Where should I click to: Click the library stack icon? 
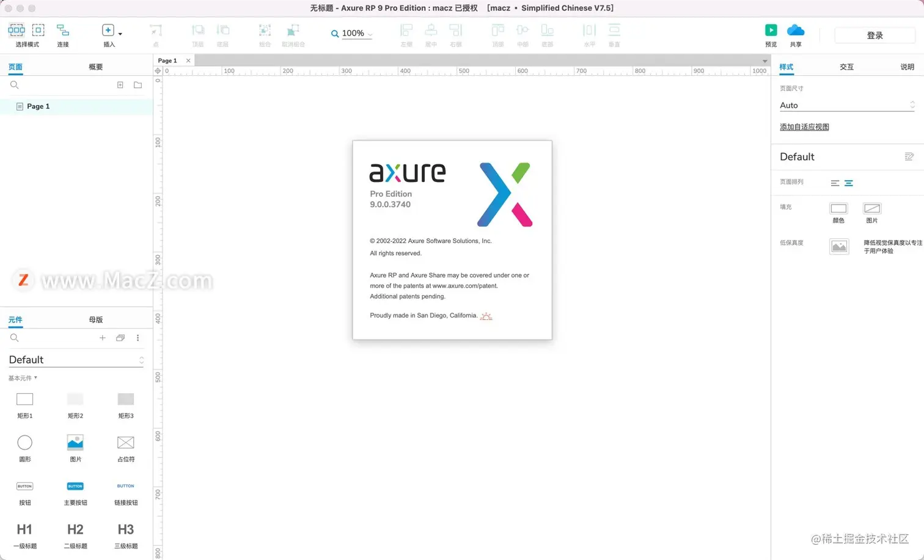point(120,338)
